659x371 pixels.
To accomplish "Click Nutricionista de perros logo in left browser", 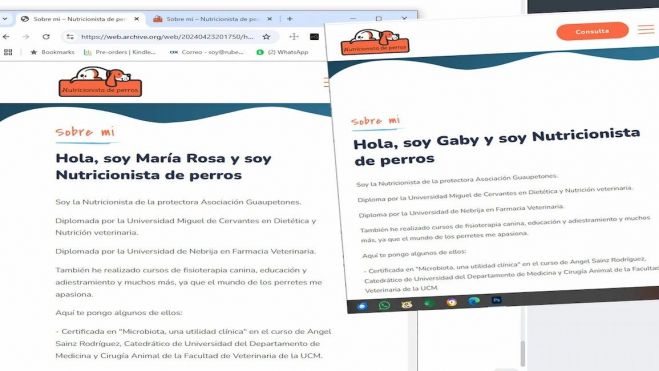I will pos(100,82).
